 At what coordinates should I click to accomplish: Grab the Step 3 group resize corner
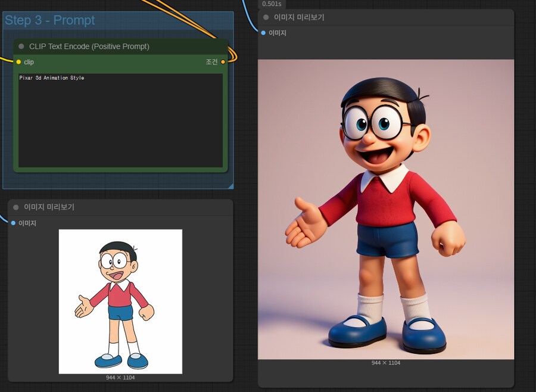point(230,186)
